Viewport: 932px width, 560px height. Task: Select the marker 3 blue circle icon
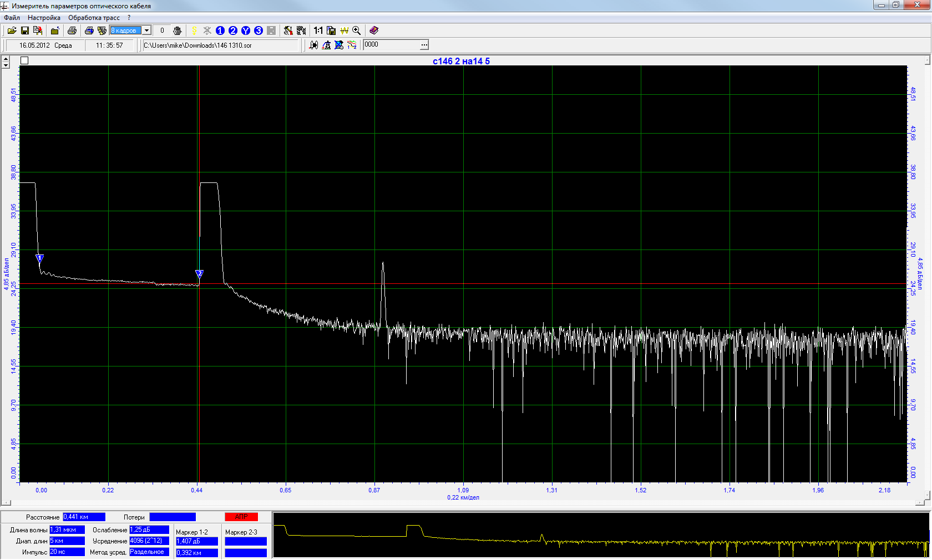(259, 30)
